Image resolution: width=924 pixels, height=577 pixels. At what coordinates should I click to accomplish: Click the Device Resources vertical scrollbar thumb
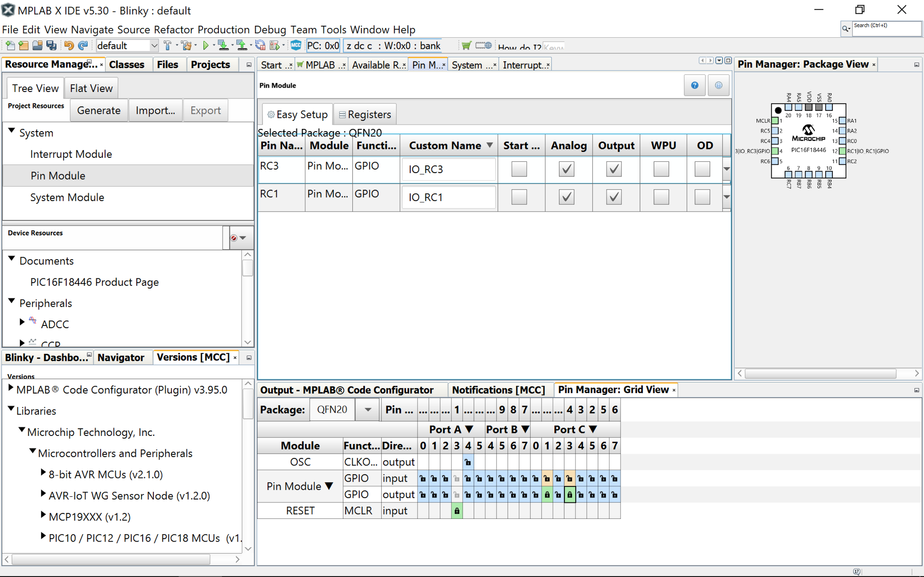[x=247, y=267]
